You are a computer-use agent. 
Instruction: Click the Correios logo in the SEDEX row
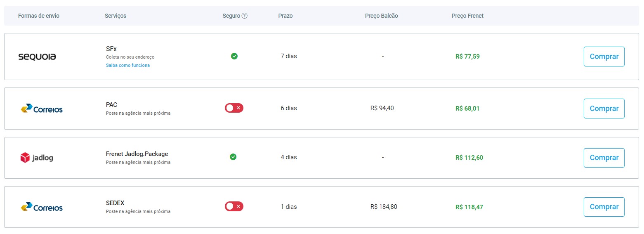tap(42, 207)
